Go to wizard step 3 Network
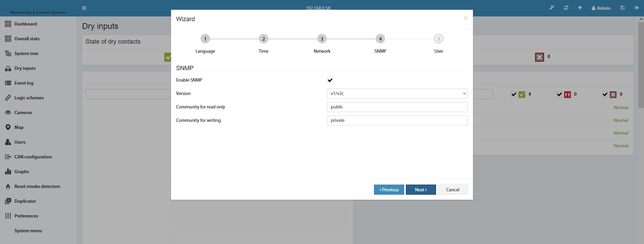This screenshot has width=644, height=244. pos(322,39)
